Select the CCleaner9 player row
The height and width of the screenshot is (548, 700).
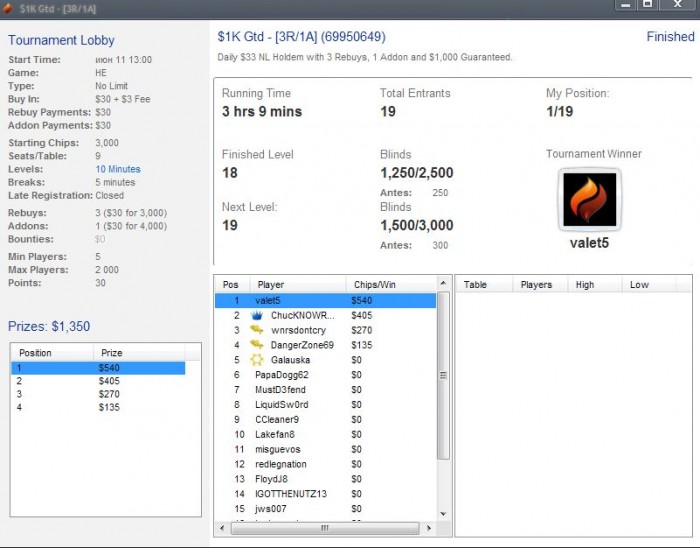[325, 419]
